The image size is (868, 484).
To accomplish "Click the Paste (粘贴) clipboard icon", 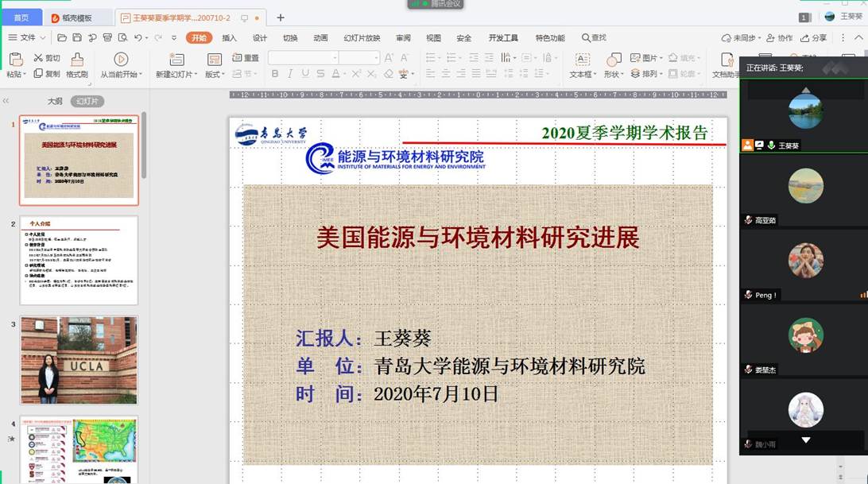I will [15, 60].
